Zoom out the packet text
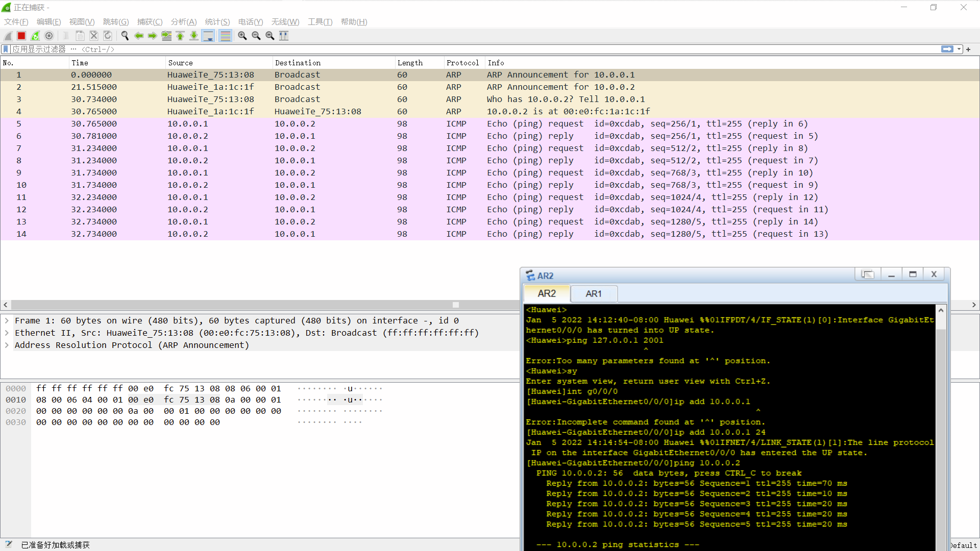Screen dimensions: 980x551 click(256, 36)
